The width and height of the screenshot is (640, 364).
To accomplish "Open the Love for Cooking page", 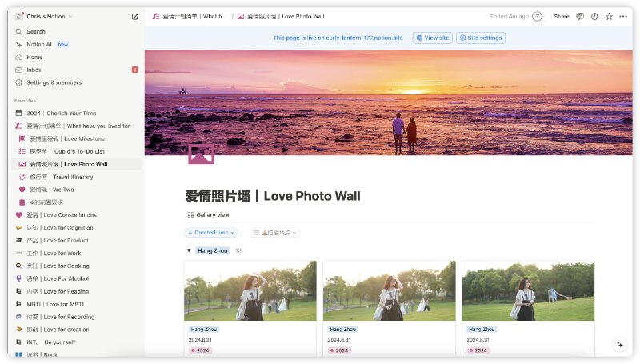I will click(x=58, y=266).
